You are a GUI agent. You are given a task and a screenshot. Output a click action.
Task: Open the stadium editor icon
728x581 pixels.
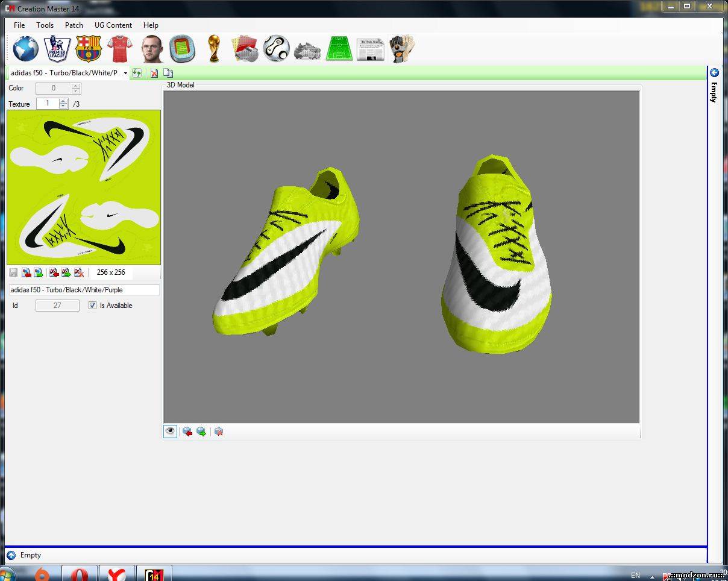click(182, 49)
